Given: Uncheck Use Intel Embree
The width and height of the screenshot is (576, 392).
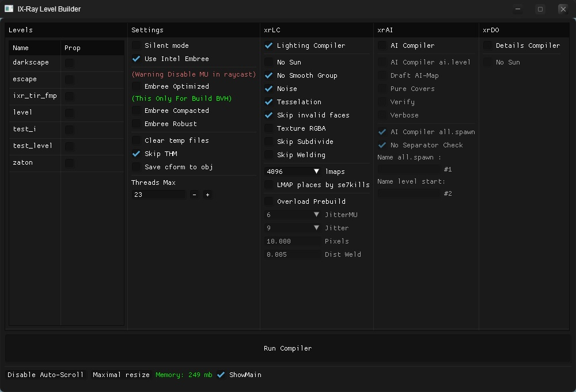Looking at the screenshot, I should [137, 59].
